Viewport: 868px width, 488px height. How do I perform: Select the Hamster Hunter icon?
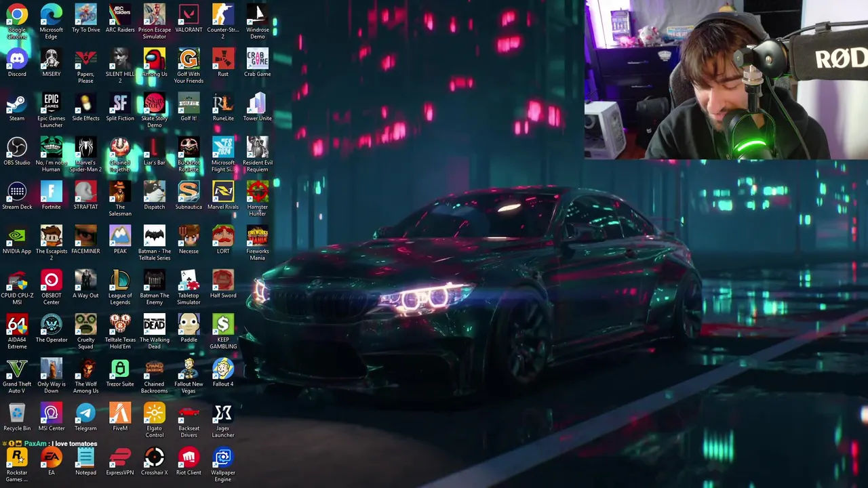pyautogui.click(x=258, y=192)
